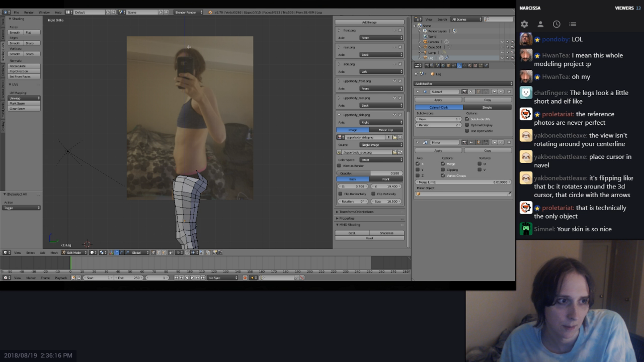
Task: Open file browser for upperbody_side.png path
Action: point(395,152)
